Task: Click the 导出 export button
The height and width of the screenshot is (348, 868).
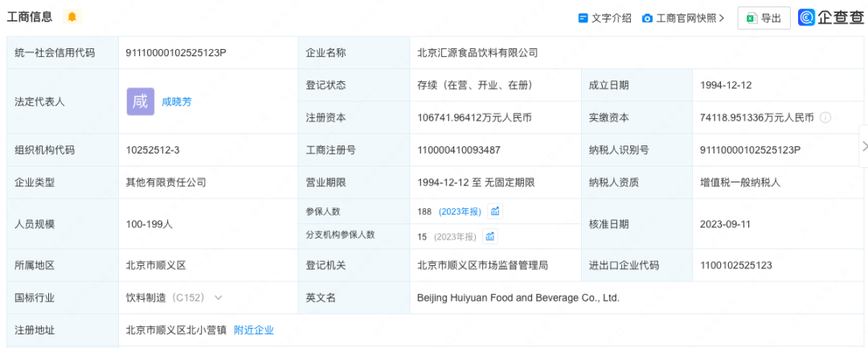Action: 764,18
